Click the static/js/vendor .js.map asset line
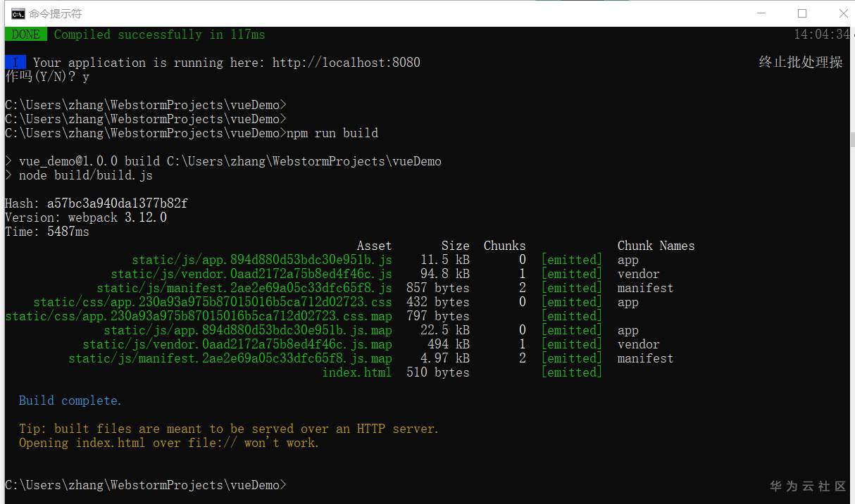 coord(237,344)
